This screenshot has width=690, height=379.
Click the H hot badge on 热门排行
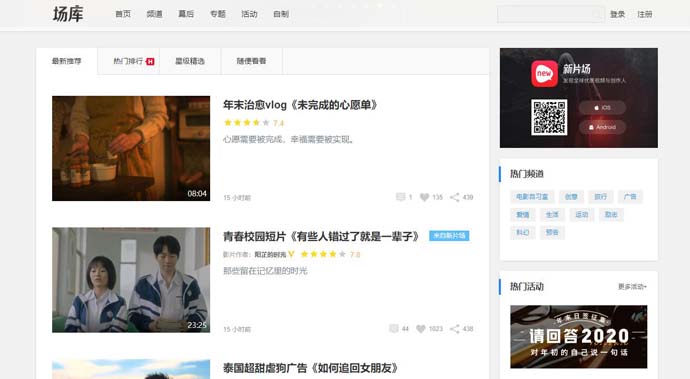coord(150,62)
